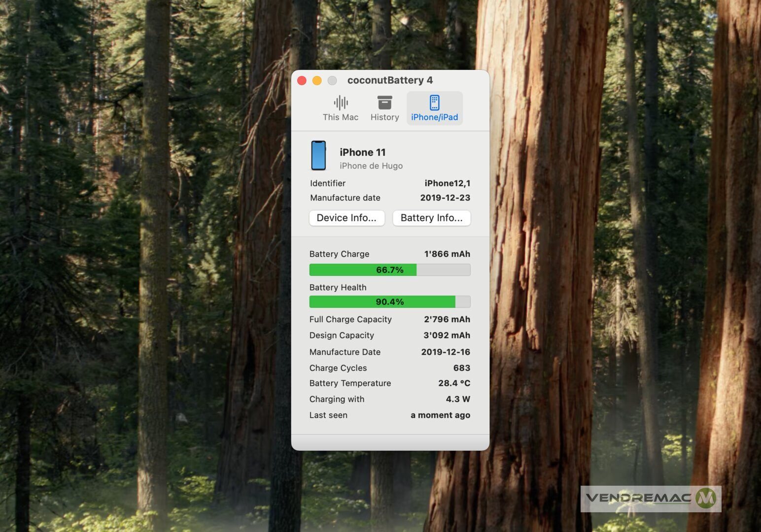Click the VendreMac logo watermark
This screenshot has width=761, height=532.
tap(651, 499)
